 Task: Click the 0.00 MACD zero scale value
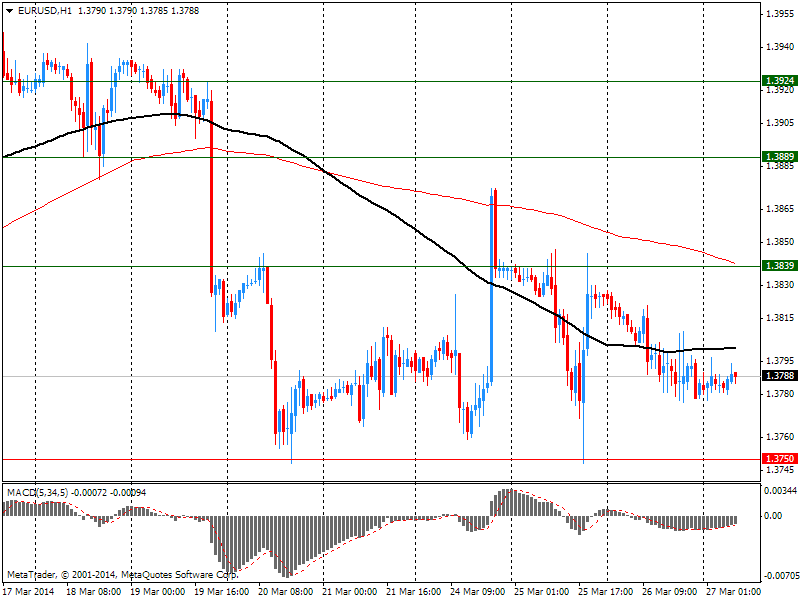point(773,516)
